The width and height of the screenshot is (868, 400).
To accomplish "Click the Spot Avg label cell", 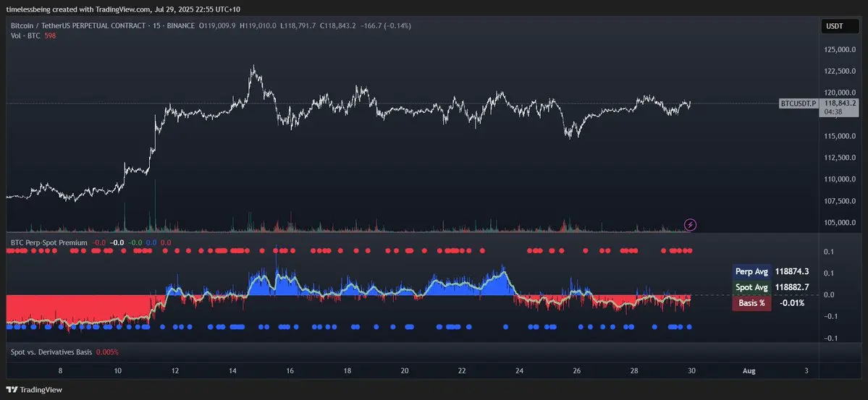I will tap(751, 287).
